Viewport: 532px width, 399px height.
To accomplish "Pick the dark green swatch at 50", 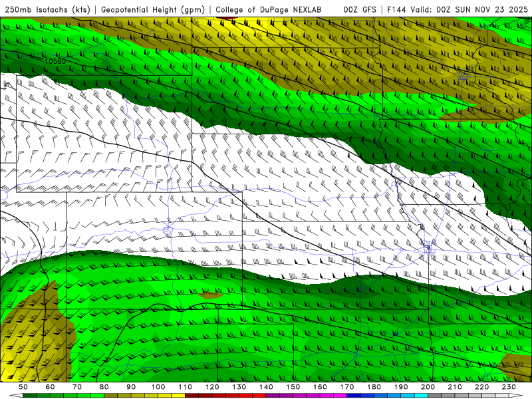I will (x=30, y=396).
